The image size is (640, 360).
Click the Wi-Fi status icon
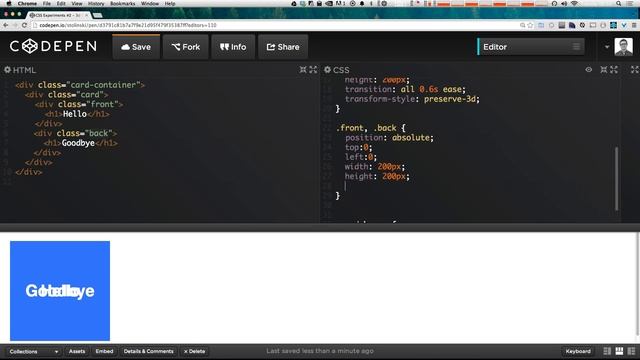(x=574, y=4)
